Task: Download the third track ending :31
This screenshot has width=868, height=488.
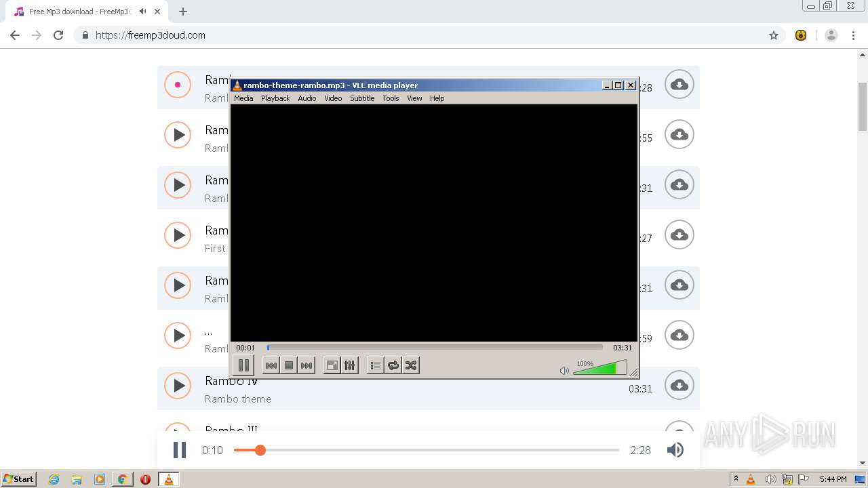Action: pos(679,185)
